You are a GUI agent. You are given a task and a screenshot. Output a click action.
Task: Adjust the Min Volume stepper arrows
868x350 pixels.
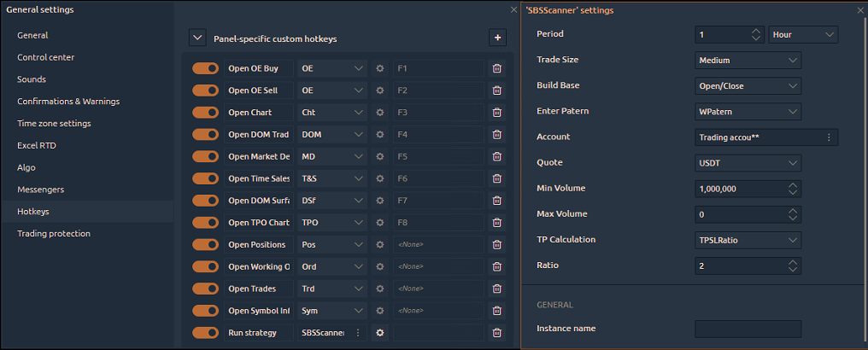793,189
